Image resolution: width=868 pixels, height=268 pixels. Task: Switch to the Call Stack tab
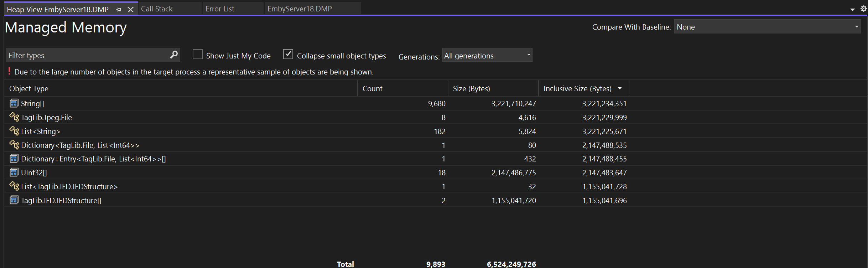[x=157, y=9]
